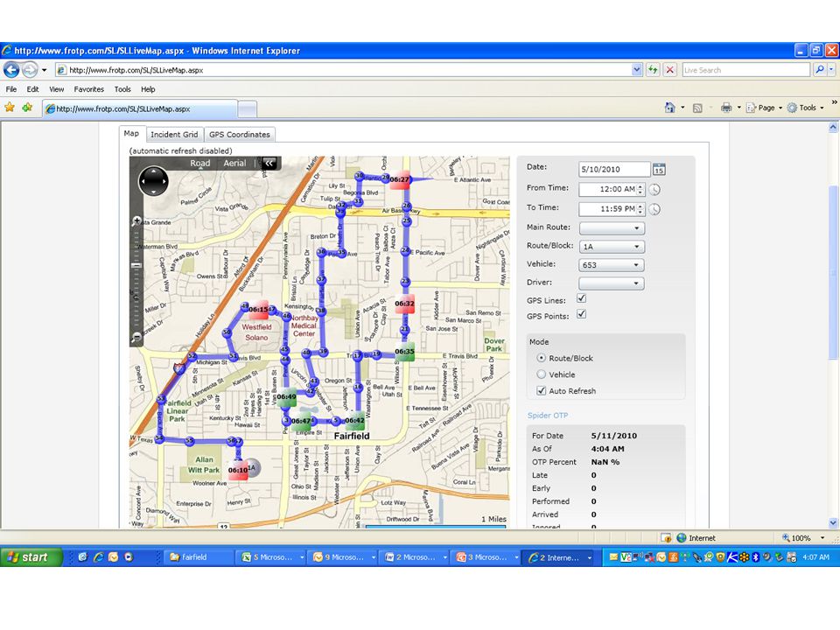Screen dimensions: 840x630
Task: Toggle the Auto Refresh checkbox
Action: [541, 390]
